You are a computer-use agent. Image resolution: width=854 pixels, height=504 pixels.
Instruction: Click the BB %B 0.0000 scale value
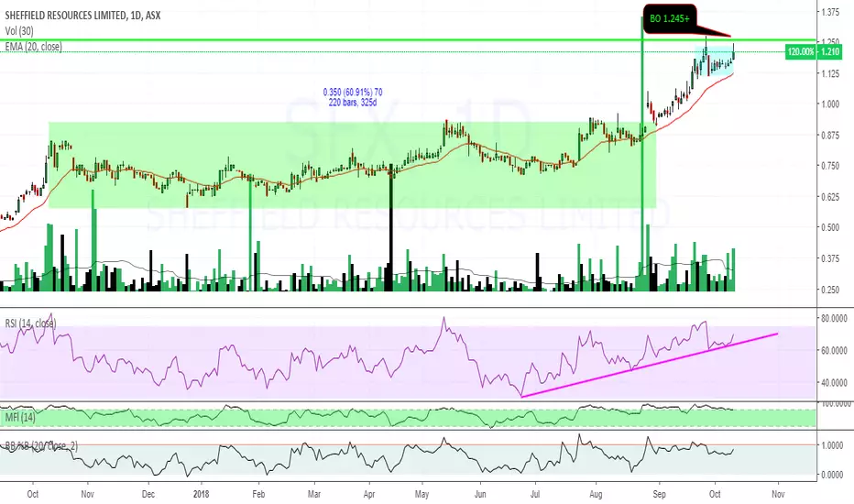pos(832,475)
